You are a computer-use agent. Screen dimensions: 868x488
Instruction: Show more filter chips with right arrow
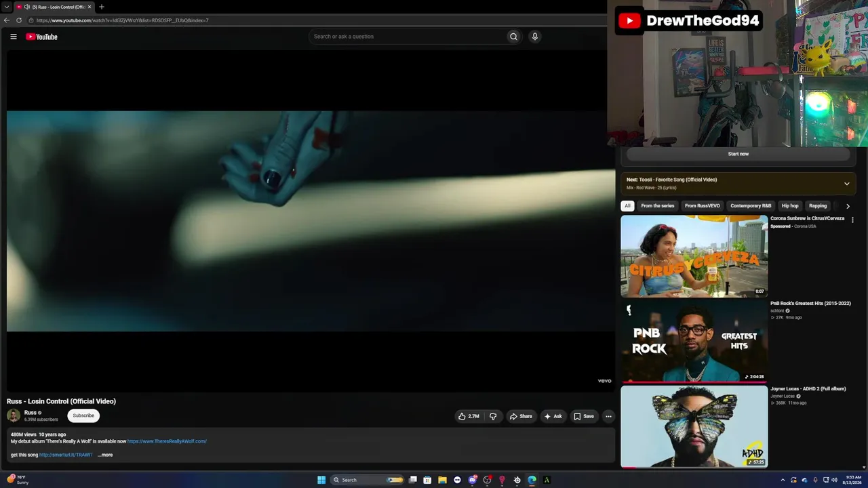848,206
